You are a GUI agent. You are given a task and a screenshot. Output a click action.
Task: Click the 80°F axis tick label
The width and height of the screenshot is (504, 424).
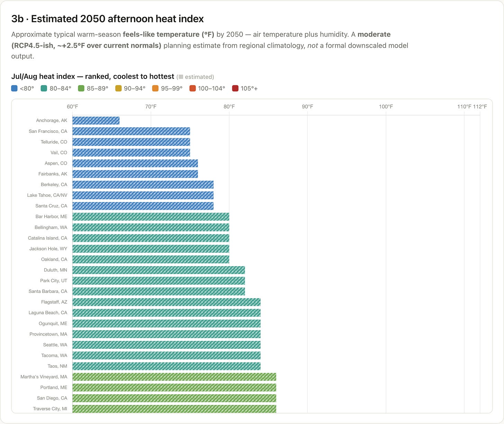(229, 107)
